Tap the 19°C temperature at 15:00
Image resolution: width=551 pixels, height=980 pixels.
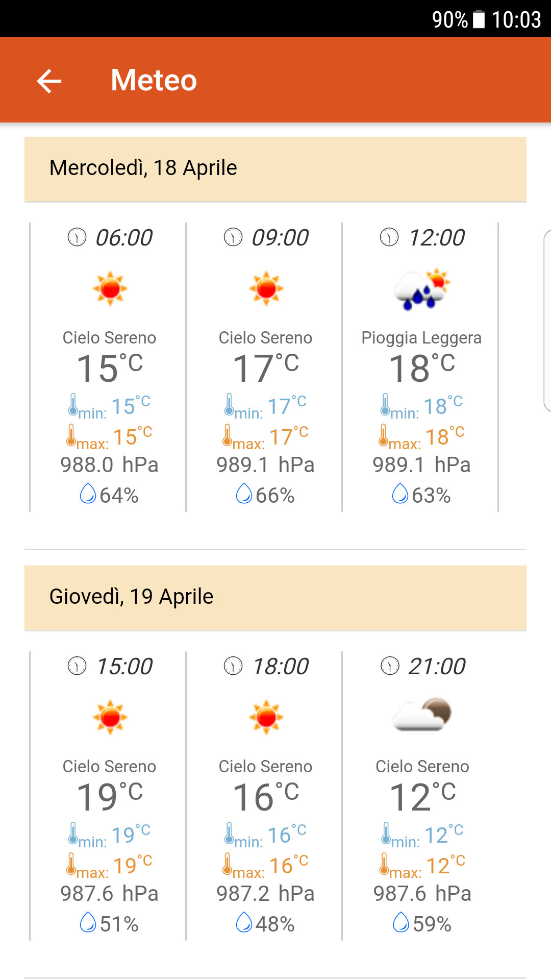[109, 796]
